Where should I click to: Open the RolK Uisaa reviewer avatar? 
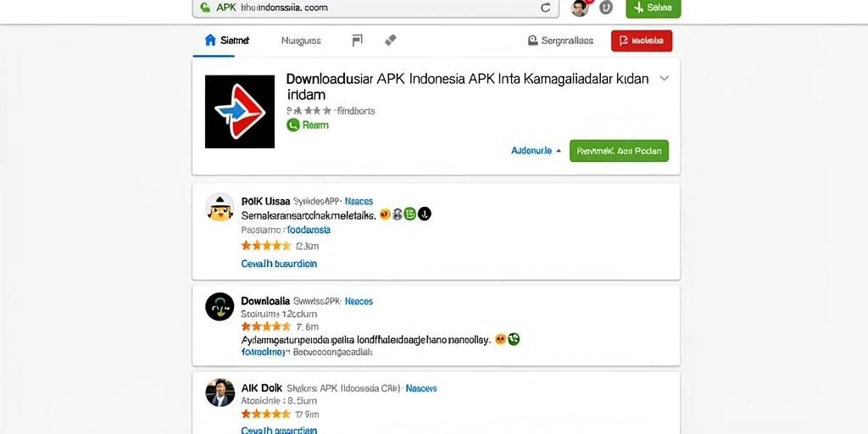tap(220, 207)
